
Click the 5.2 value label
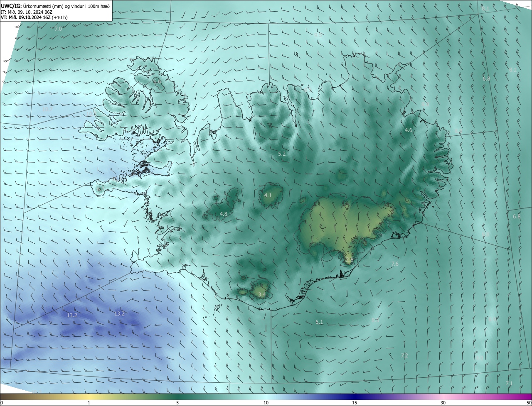(x=282, y=154)
